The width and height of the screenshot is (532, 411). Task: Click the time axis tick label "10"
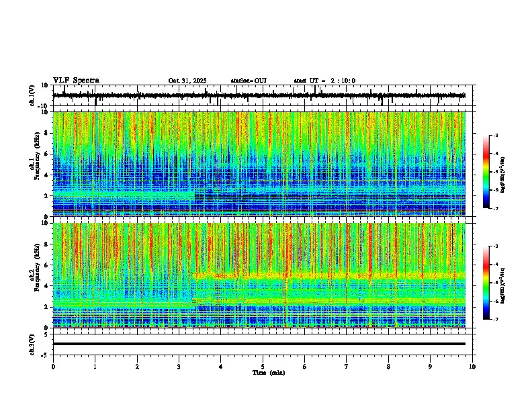(472, 367)
